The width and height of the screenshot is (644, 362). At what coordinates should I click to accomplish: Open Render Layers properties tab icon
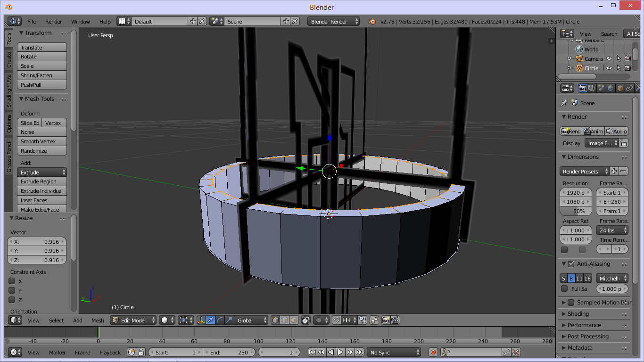click(592, 88)
